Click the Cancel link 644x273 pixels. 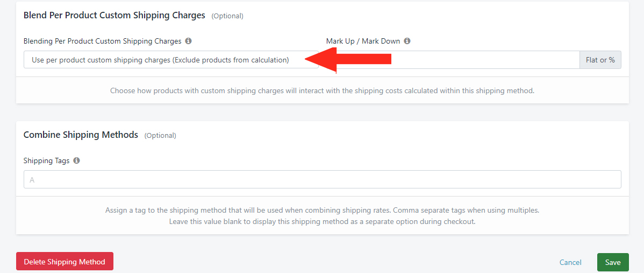[570, 262]
